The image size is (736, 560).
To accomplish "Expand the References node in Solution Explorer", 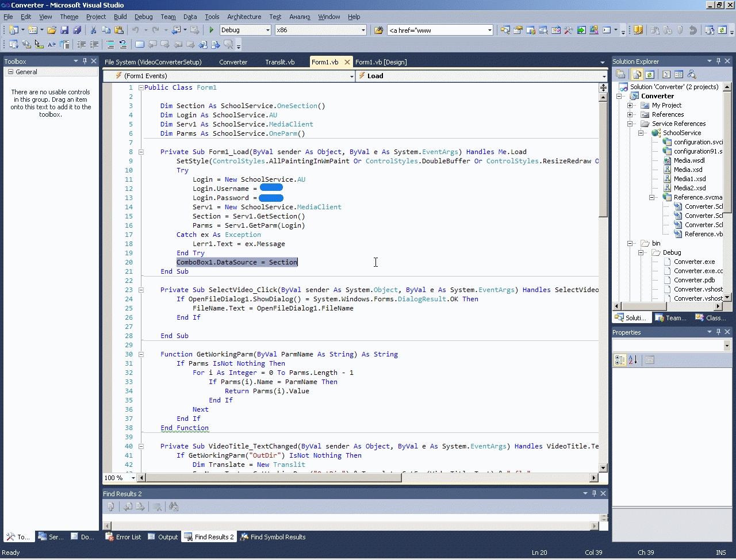I will pyautogui.click(x=630, y=114).
